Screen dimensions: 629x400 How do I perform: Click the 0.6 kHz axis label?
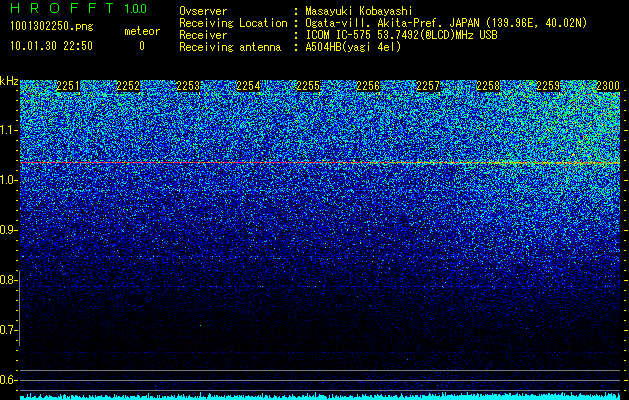9,380
